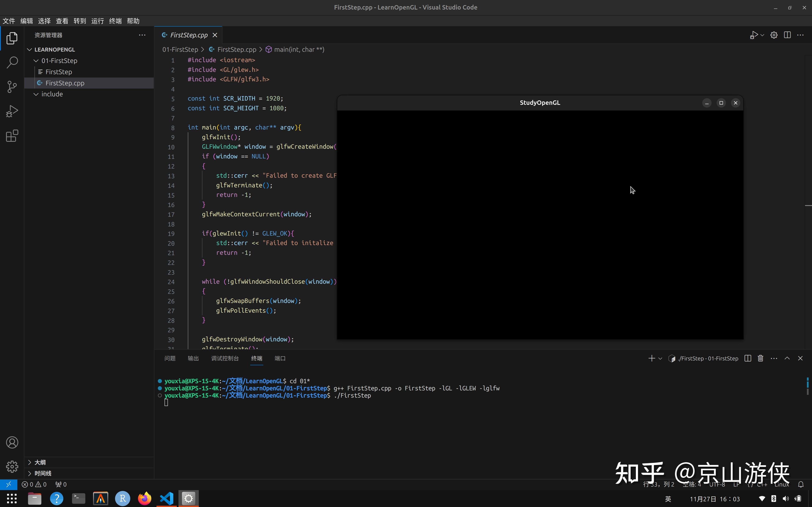Select the Search icon in activity bar
The width and height of the screenshot is (812, 507).
[12, 62]
